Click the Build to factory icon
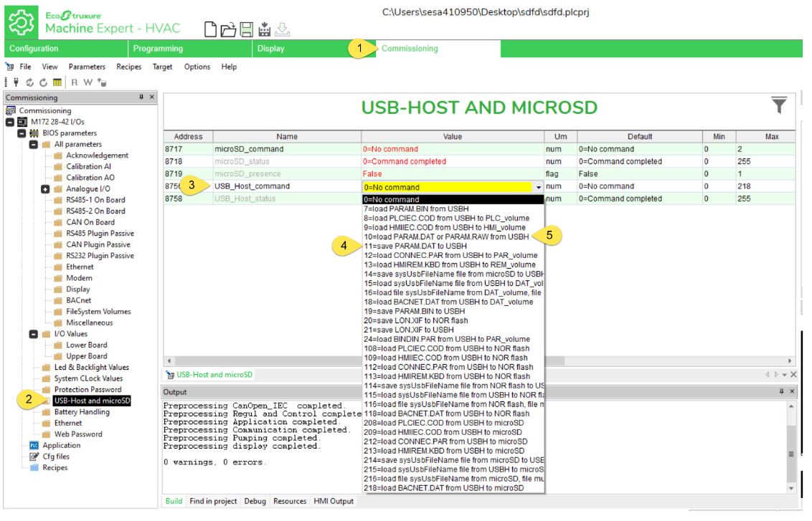This screenshot has width=812, height=521. 264,29
